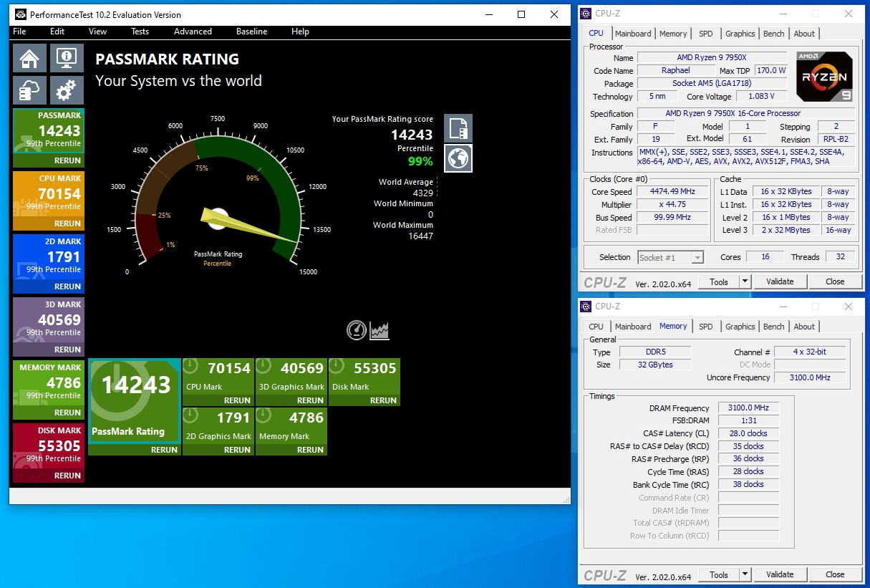This screenshot has width=870, height=588.
Task: Click Validate button in lower CPU-Z
Action: click(780, 574)
